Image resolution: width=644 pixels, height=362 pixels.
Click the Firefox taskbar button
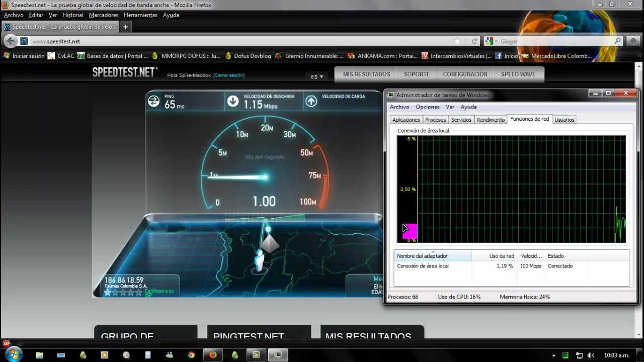point(213,355)
